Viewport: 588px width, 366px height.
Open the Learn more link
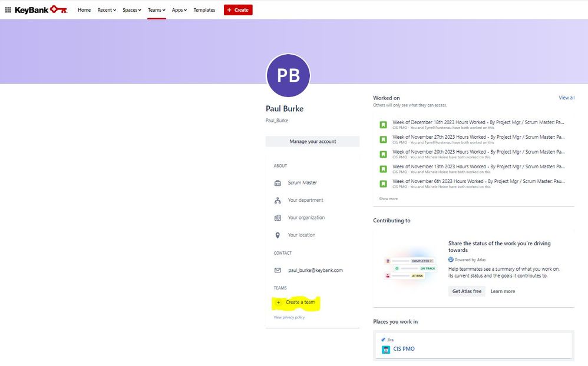(503, 291)
